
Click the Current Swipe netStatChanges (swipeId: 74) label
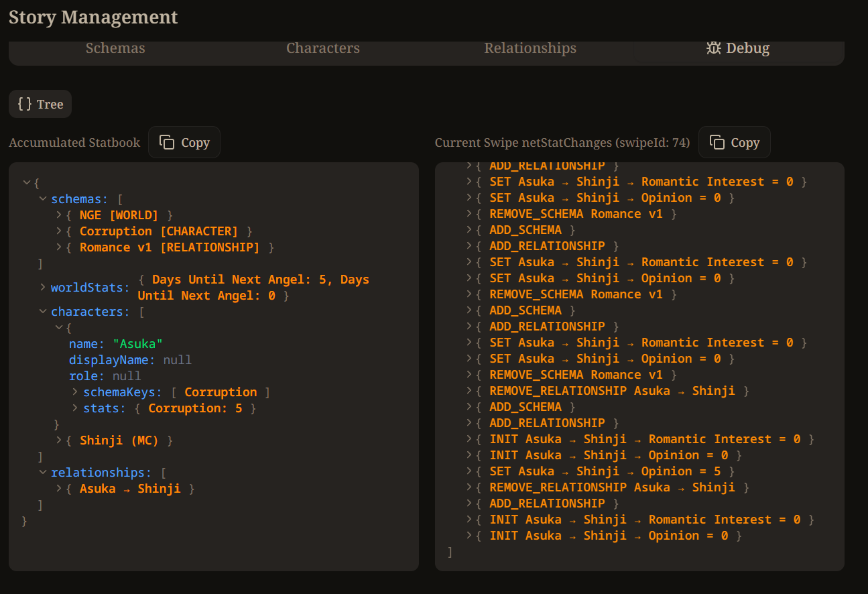(x=562, y=143)
